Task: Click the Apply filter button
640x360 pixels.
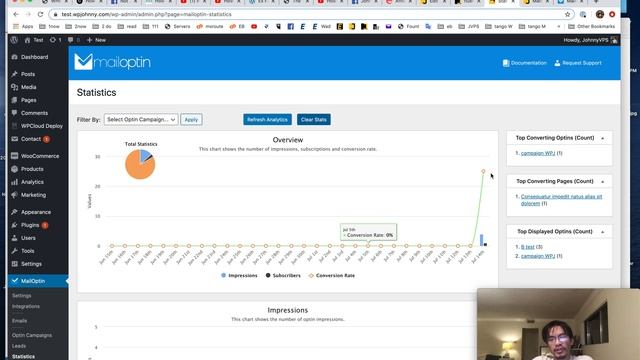Action: point(191,120)
